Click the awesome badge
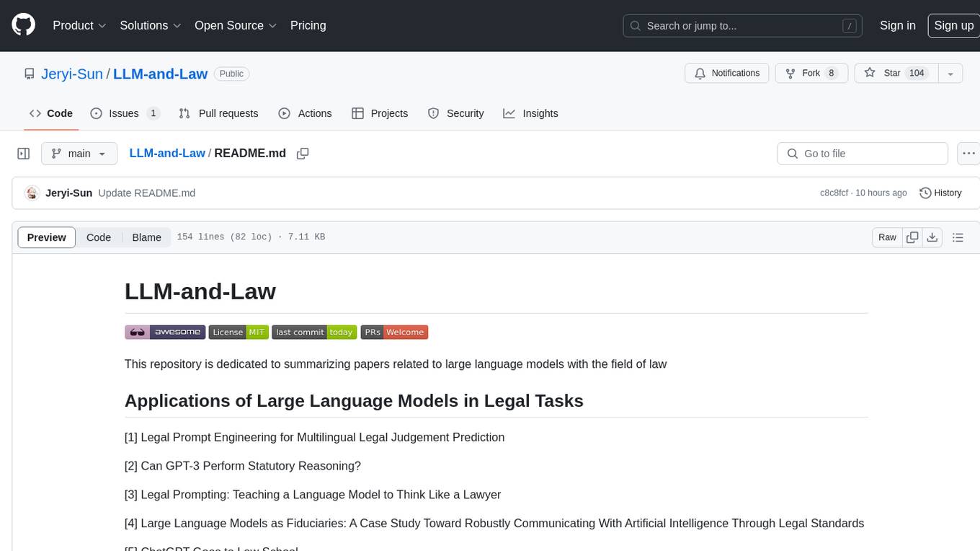 [165, 332]
